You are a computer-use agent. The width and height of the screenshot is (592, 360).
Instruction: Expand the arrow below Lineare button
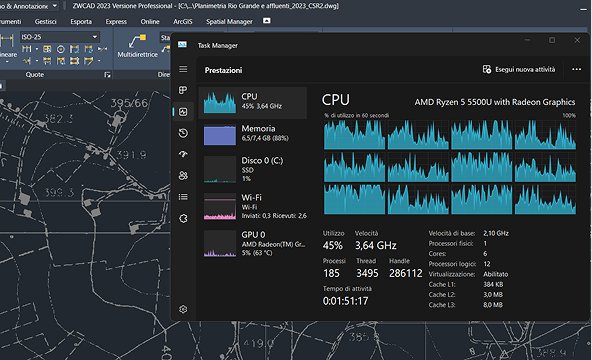pos(7,62)
